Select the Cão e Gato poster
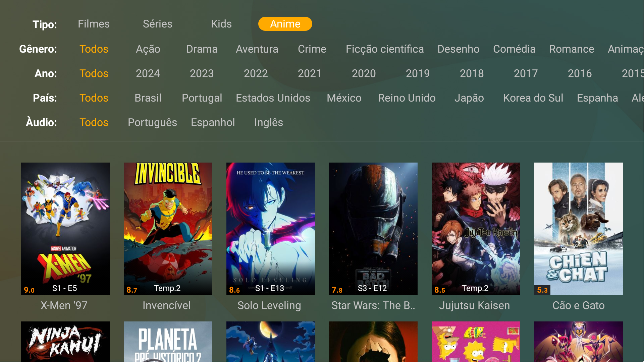Viewport: 644px width, 362px height. [x=579, y=229]
